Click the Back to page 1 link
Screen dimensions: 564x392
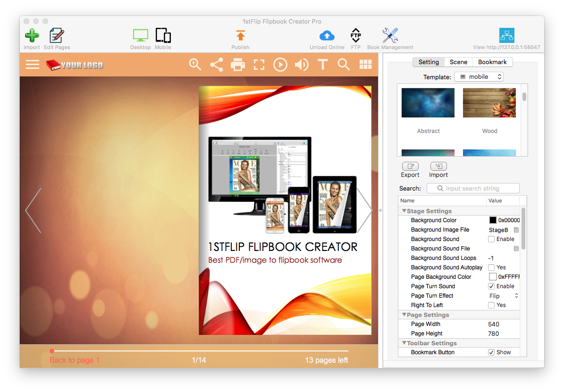click(x=75, y=360)
